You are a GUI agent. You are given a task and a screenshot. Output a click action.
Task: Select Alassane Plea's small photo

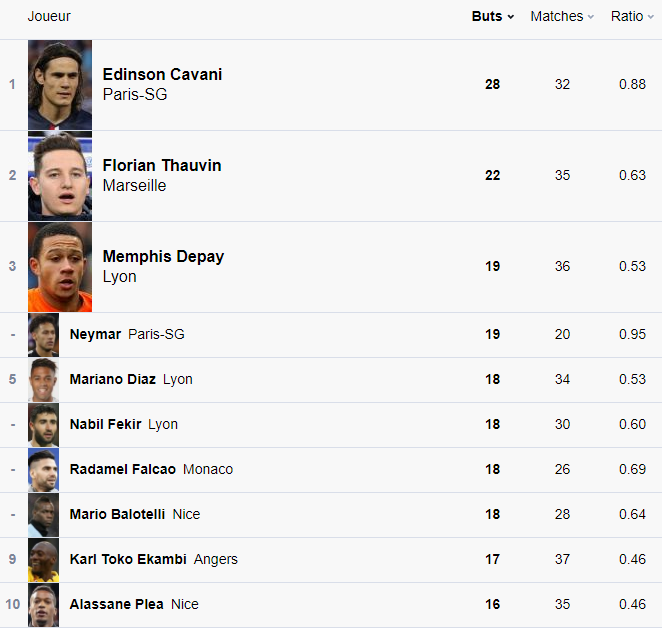(x=44, y=605)
